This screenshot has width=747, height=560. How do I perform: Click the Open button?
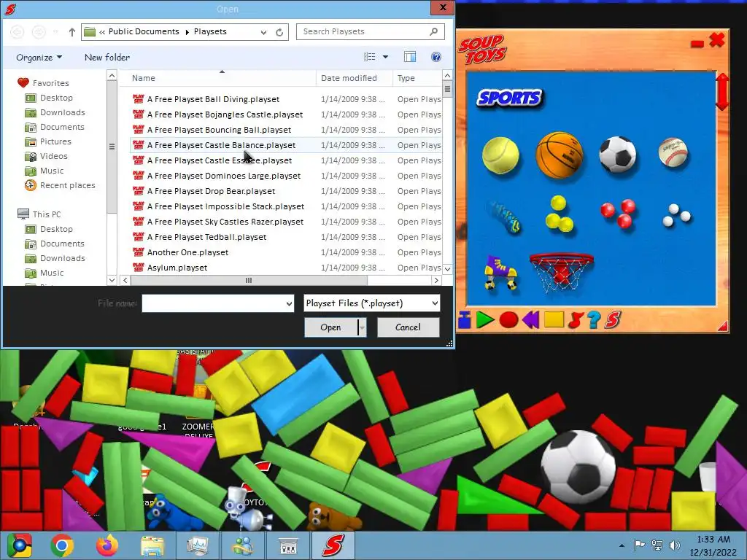tap(330, 327)
